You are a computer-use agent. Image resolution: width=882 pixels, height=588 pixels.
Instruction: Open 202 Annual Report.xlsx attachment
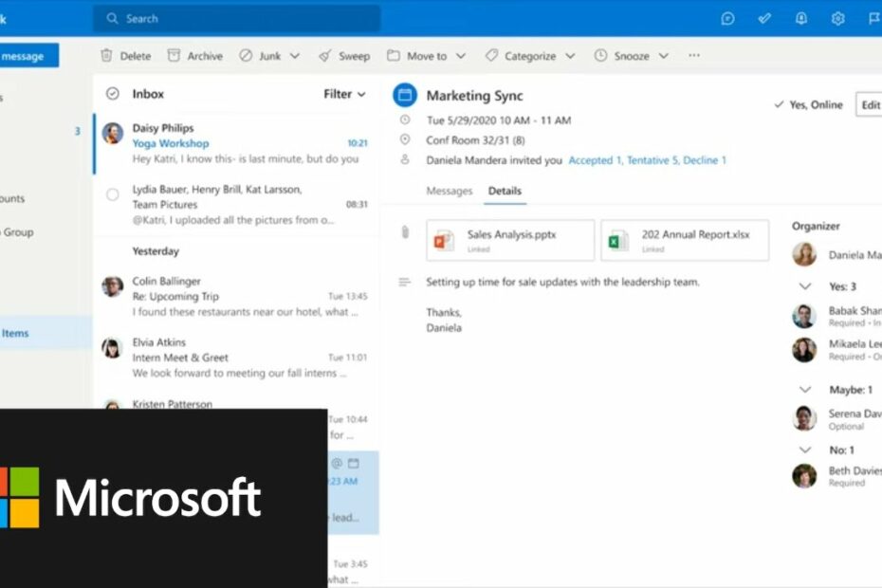click(685, 240)
